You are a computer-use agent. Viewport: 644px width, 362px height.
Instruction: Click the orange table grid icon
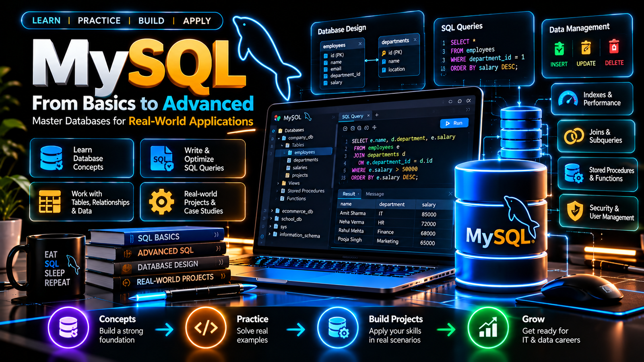[50, 202]
